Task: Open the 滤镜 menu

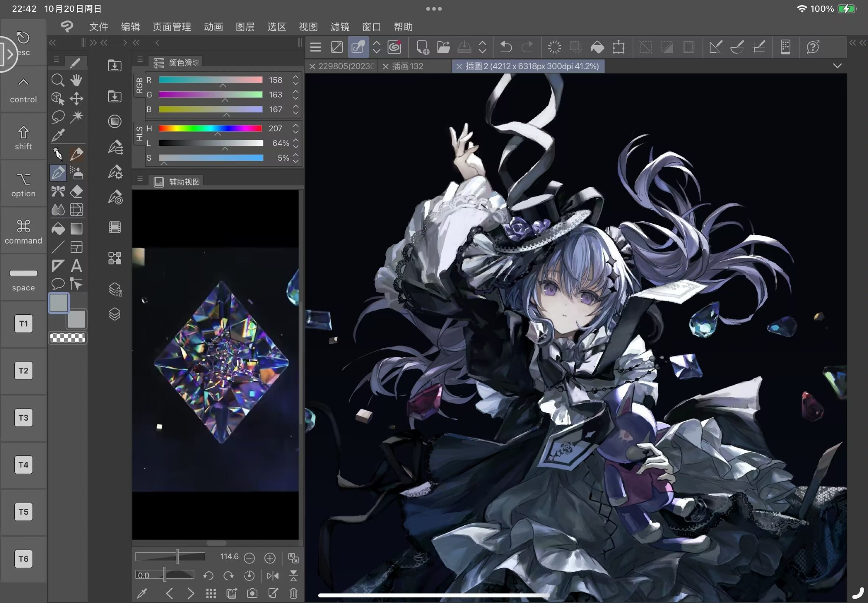Action: (340, 27)
